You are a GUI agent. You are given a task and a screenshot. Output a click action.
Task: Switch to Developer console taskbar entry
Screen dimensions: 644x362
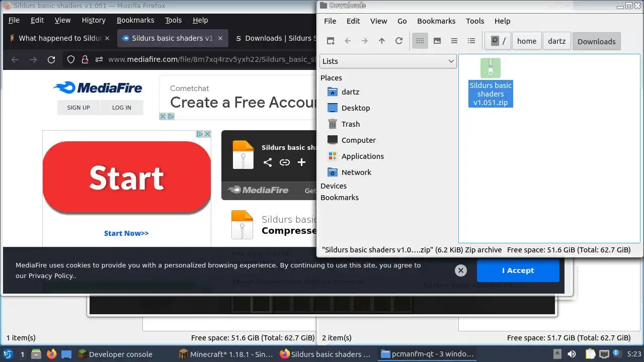115,354
